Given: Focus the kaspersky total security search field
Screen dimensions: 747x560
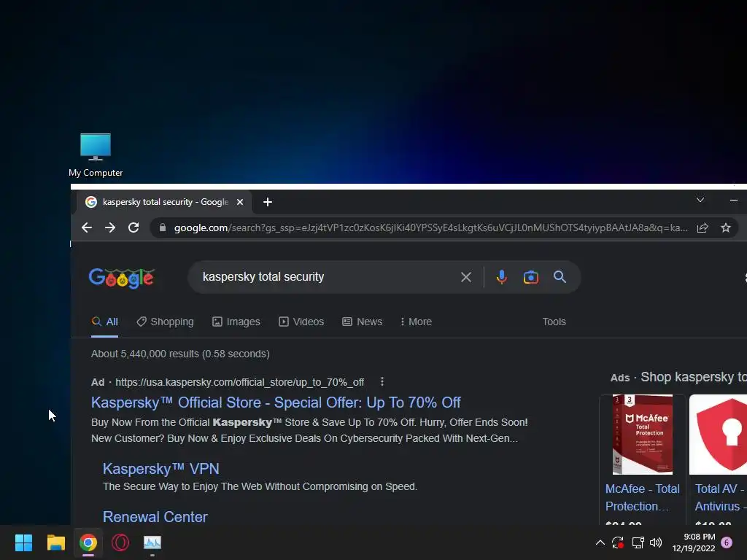Looking at the screenshot, I should pyautogui.click(x=324, y=276).
